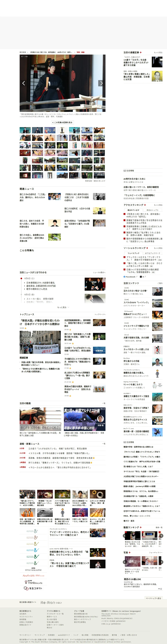Image resolution: width=167 pixels, height=644 pixels.
Task: Advance to next photo in slideshow
Action: [x=101, y=83]
